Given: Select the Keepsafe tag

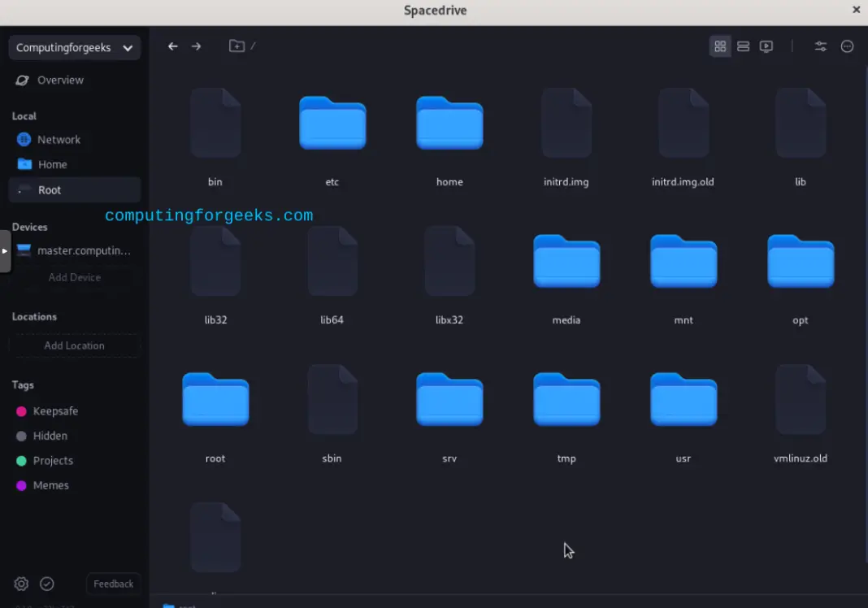Looking at the screenshot, I should pos(54,410).
